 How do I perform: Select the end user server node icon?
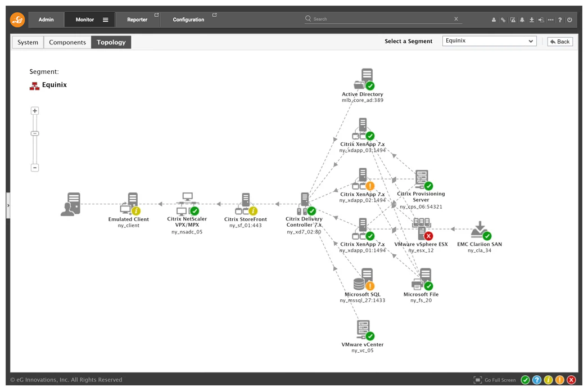point(71,204)
